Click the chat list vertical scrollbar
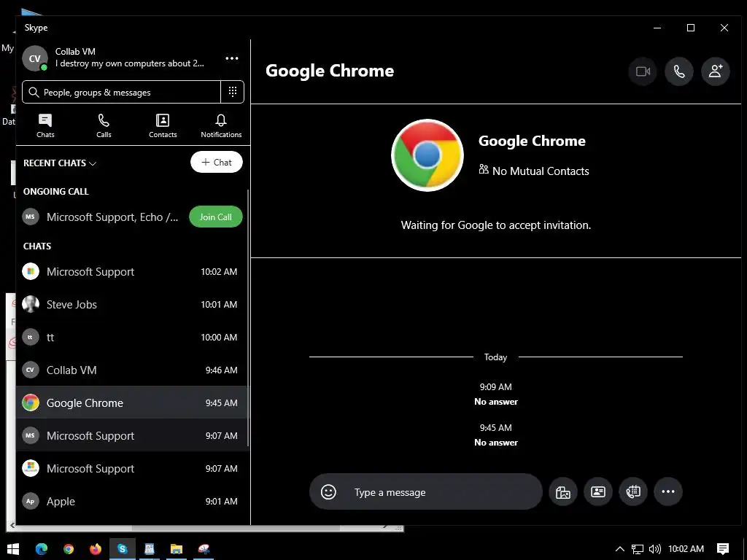Viewport: 747px width, 560px height. [x=248, y=318]
